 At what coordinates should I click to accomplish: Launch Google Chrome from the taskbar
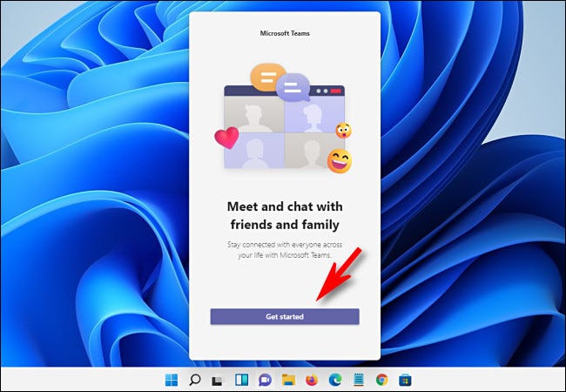[x=381, y=379]
